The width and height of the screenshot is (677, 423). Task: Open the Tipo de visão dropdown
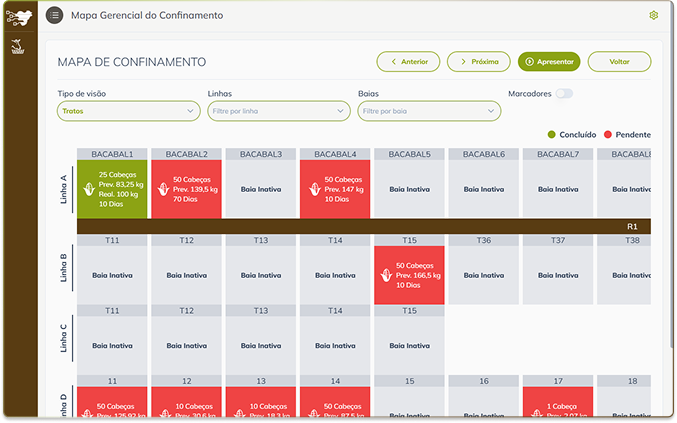(x=129, y=111)
